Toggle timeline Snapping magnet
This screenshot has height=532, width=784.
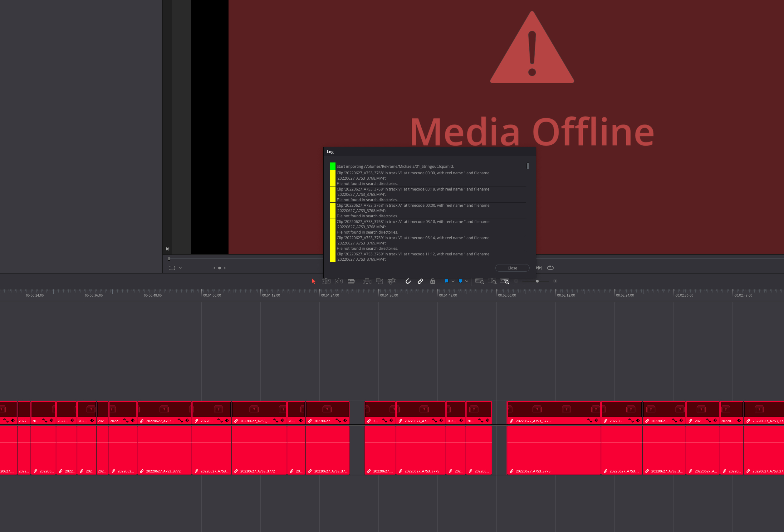tap(408, 281)
